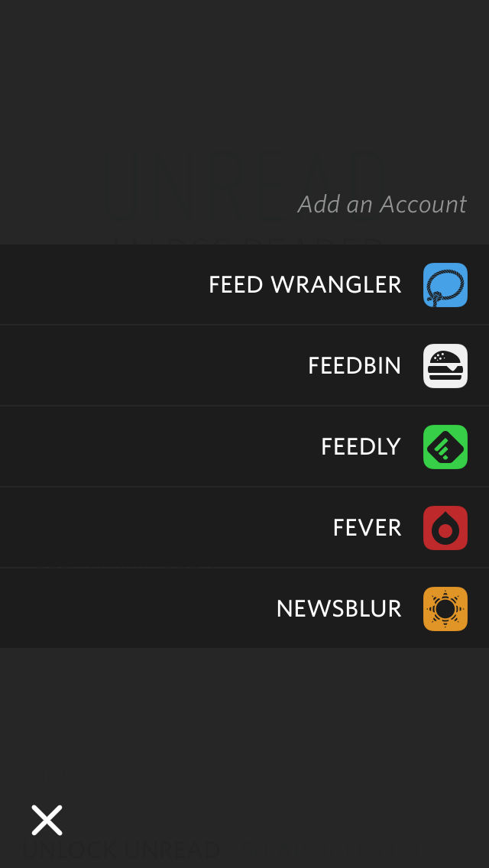Tap the red Fever icon
Screen dimensions: 489x868
click(x=445, y=528)
